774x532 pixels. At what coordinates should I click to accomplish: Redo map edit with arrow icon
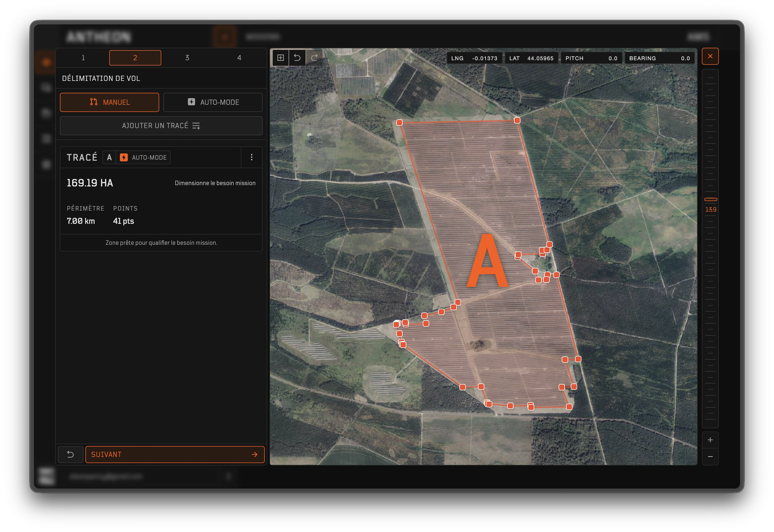(314, 58)
